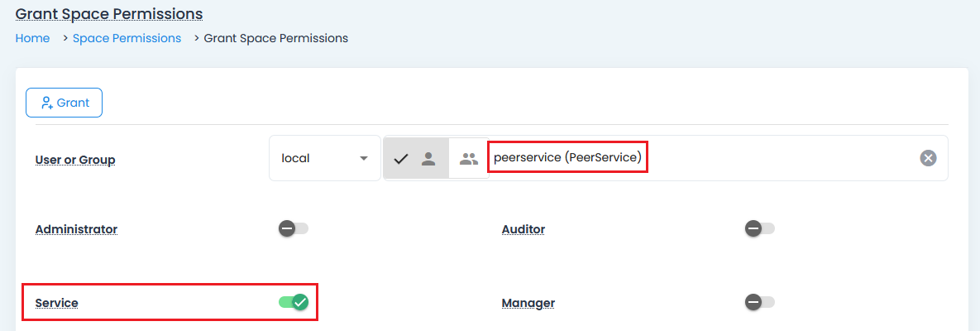Click the Administrator label text
This screenshot has width=980, height=331.
[x=76, y=229]
